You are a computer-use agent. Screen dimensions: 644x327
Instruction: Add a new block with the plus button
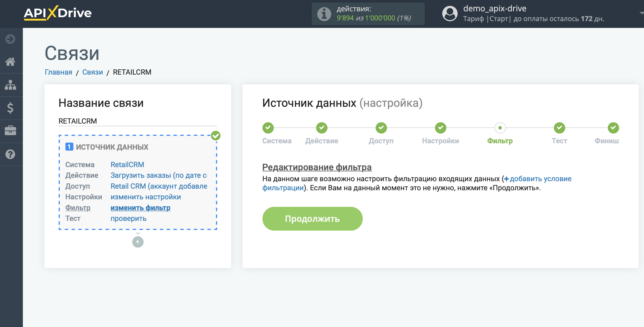[138, 242]
